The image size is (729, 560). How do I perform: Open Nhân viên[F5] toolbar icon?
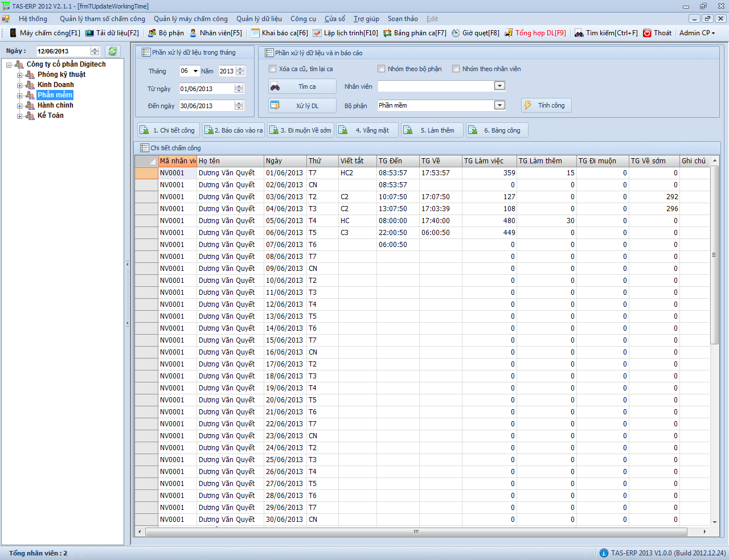point(193,33)
